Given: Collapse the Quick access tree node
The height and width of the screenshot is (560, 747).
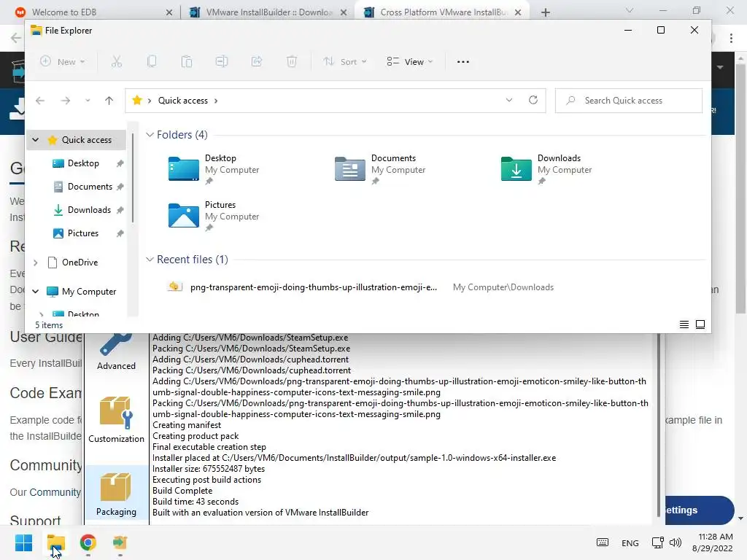Looking at the screenshot, I should (35, 139).
